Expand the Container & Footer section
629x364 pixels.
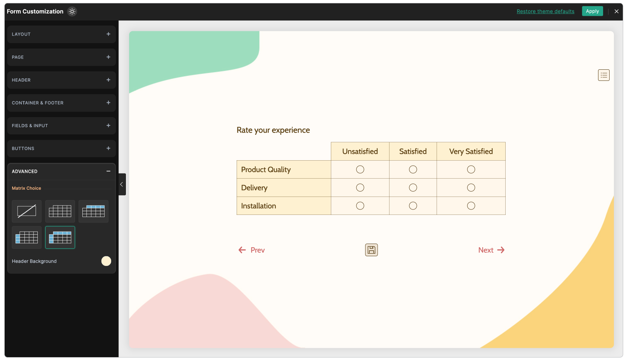point(61,103)
